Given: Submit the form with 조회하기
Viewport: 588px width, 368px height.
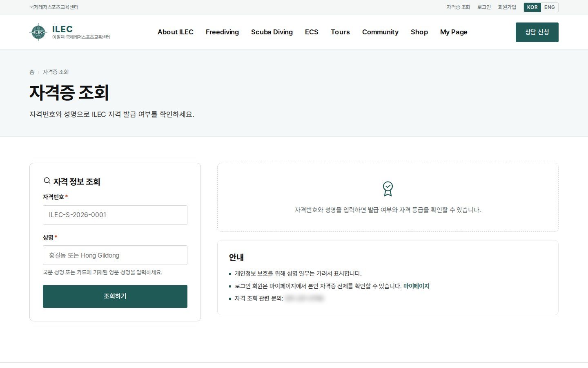Looking at the screenshot, I should tap(115, 296).
